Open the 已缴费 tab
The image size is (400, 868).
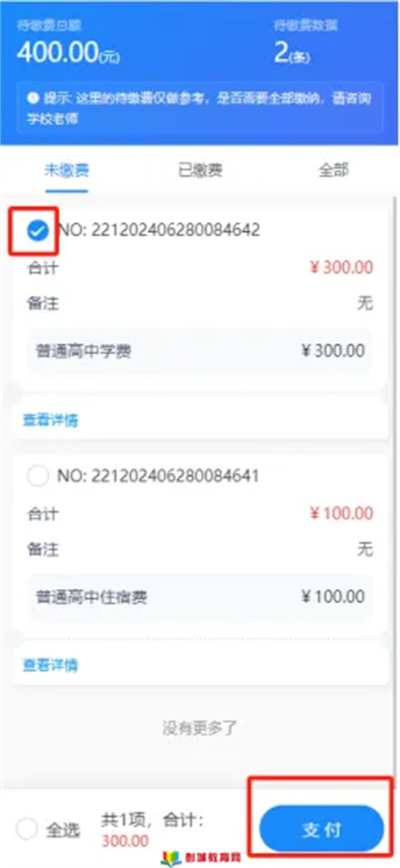click(200, 170)
